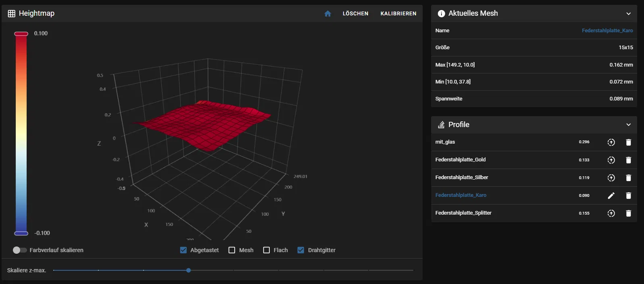Click the Max value 0.162 mm
The width and height of the screenshot is (644, 284).
621,65
